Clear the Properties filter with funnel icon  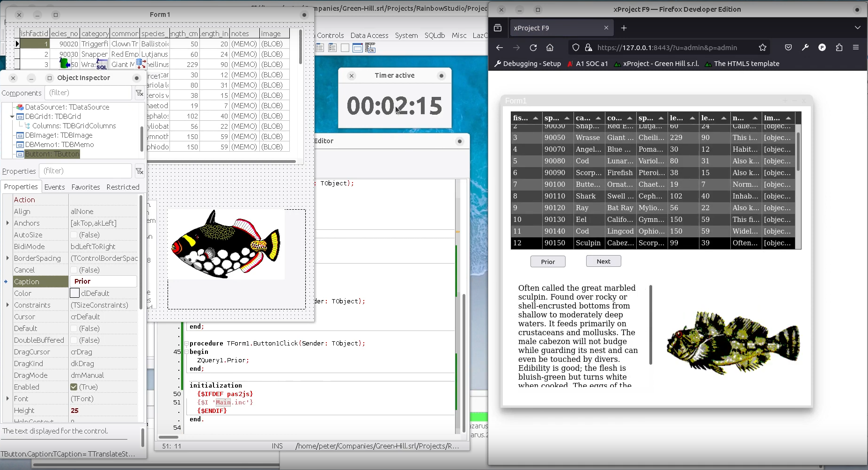tap(139, 171)
